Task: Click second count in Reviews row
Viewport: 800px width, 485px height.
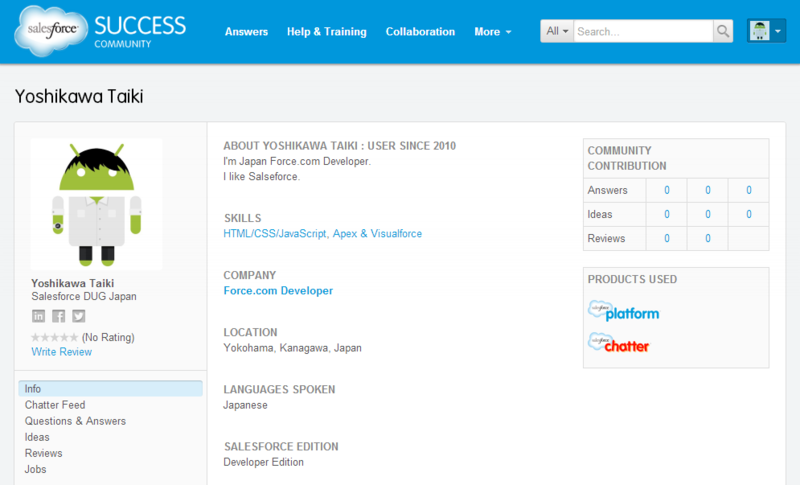Action: click(708, 238)
